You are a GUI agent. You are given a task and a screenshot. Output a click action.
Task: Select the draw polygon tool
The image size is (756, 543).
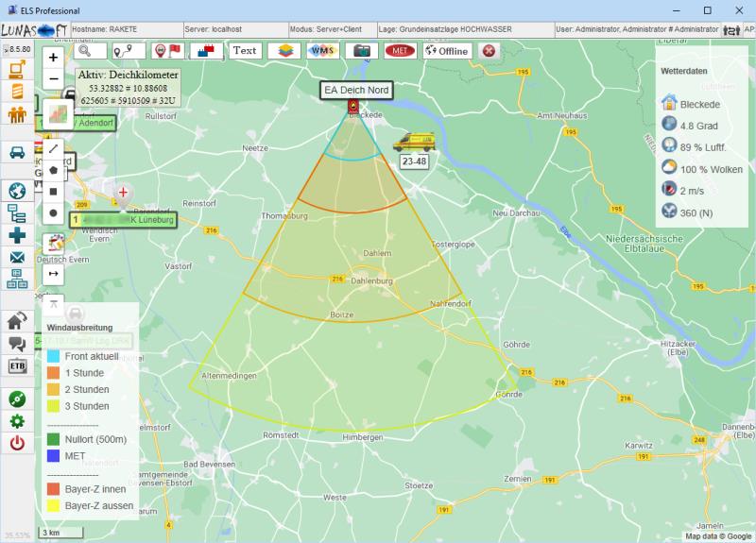pyautogui.click(x=53, y=170)
